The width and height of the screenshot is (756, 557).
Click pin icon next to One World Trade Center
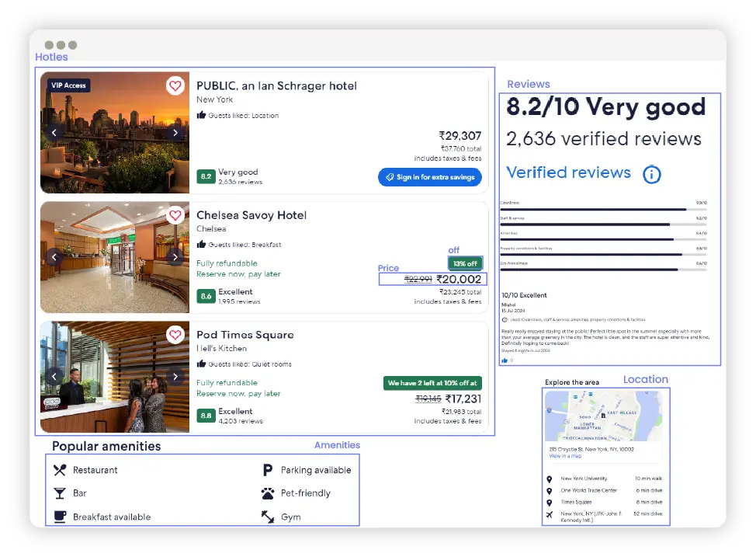(550, 491)
